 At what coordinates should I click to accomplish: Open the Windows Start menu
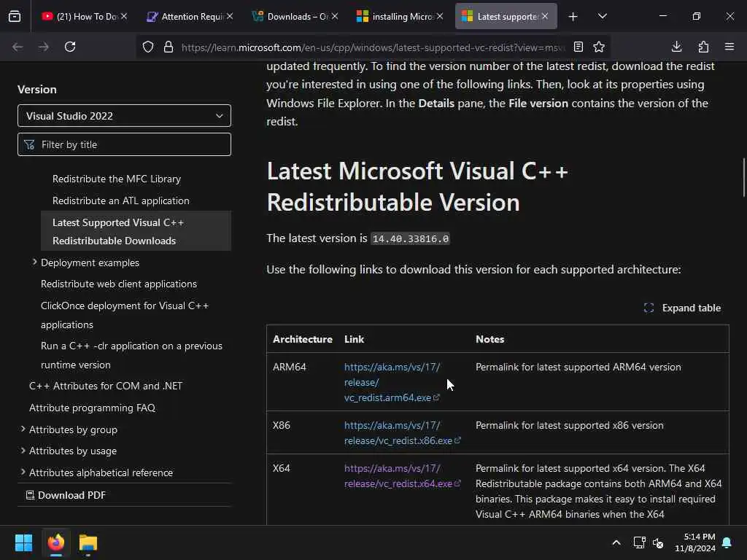click(x=23, y=542)
